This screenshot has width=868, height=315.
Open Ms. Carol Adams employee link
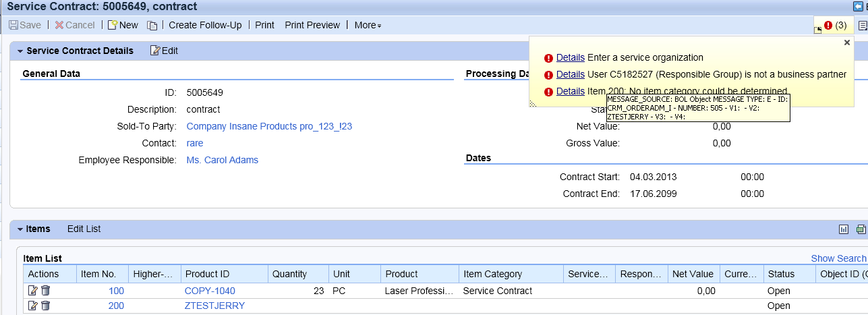point(222,160)
